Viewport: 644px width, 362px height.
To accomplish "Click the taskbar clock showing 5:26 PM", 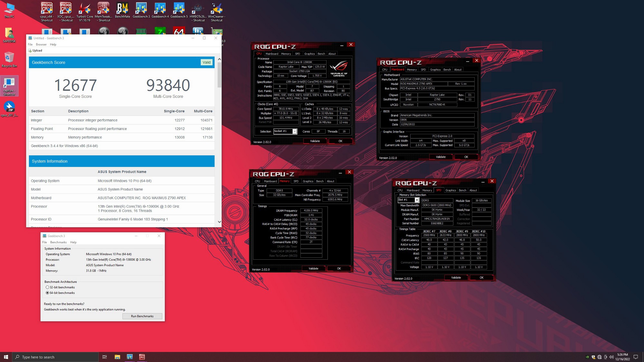I will point(622,357).
